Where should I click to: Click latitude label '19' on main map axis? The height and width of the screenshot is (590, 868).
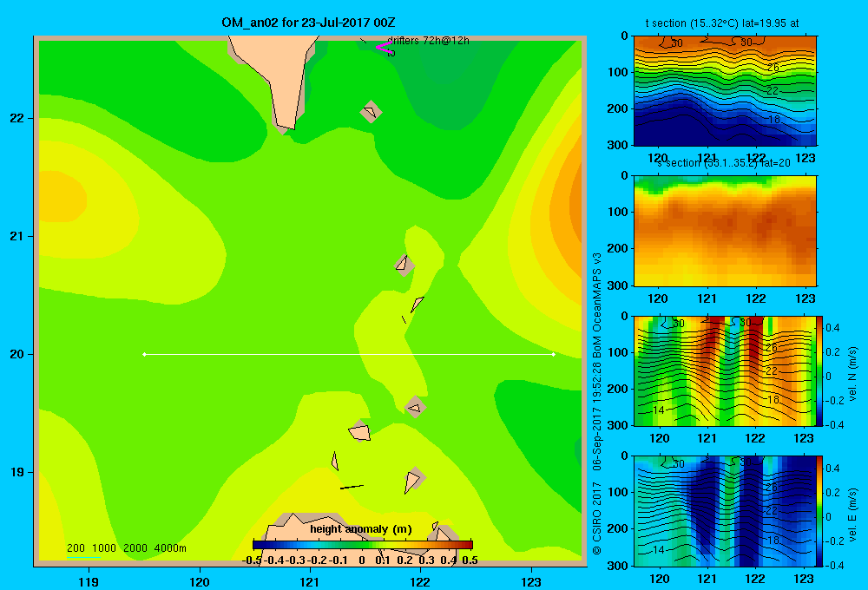click(x=17, y=472)
